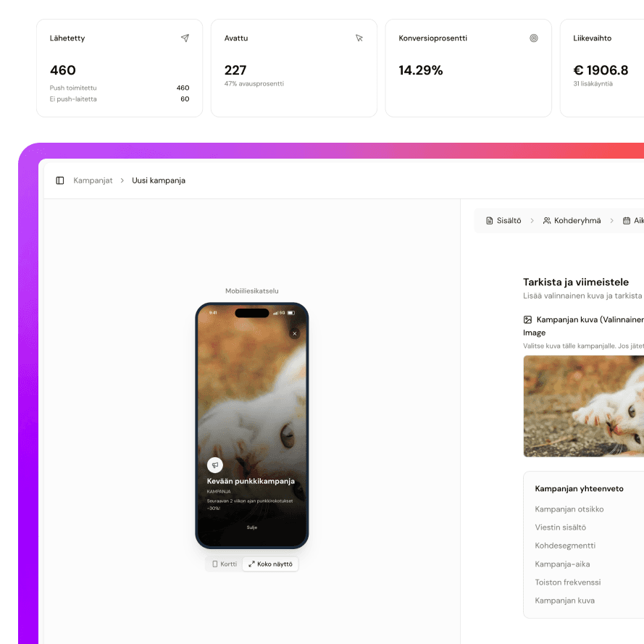The height and width of the screenshot is (644, 644).
Task: Click the document icon of Sisältö step
Action: coord(489,220)
